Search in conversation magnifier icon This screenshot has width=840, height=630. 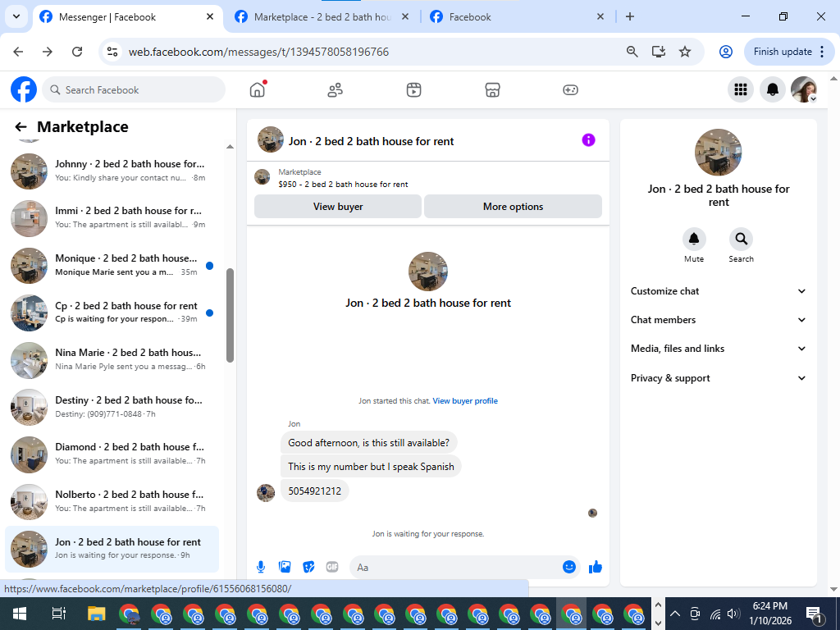click(x=741, y=239)
